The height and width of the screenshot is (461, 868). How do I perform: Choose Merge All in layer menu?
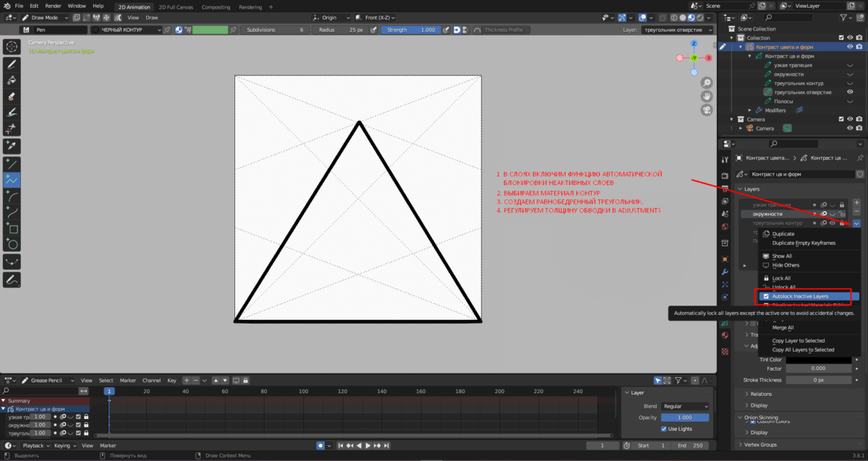pyautogui.click(x=783, y=327)
